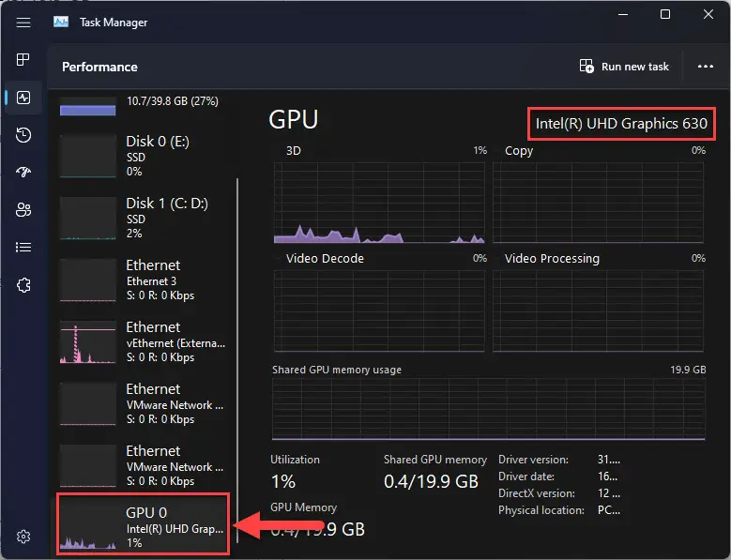The image size is (731, 560).
Task: Open Task Manager settings gear
Action: [x=23, y=537]
